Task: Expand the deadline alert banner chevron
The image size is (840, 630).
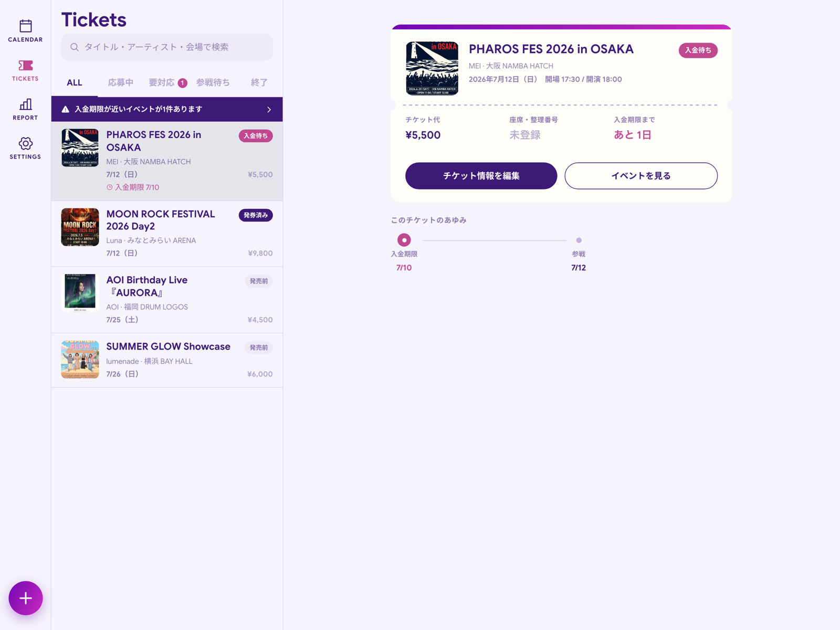Action: point(269,110)
